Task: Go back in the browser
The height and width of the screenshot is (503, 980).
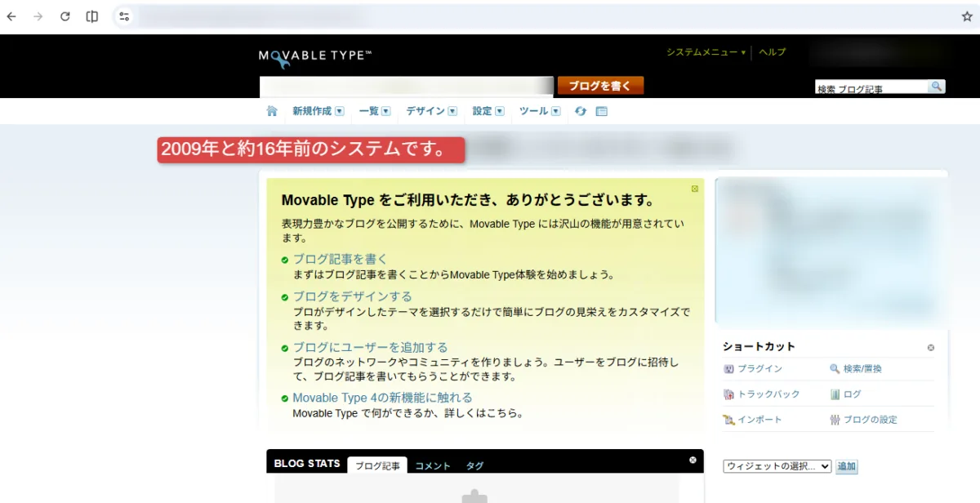Action: pos(11,16)
